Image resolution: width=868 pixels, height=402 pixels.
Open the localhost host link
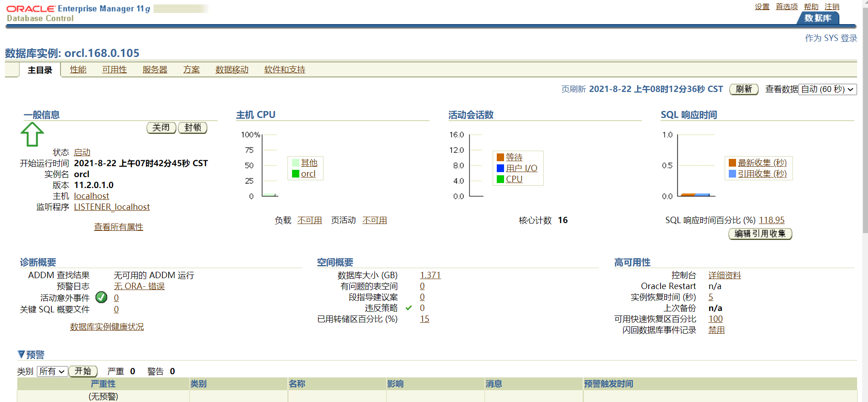[x=91, y=196]
